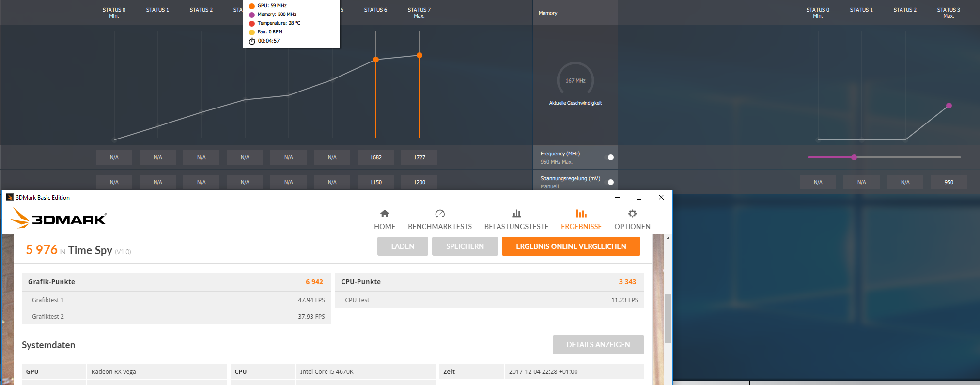This screenshot has width=980, height=385.
Task: Click the DETAILS ANZEIGEN button
Action: (598, 344)
